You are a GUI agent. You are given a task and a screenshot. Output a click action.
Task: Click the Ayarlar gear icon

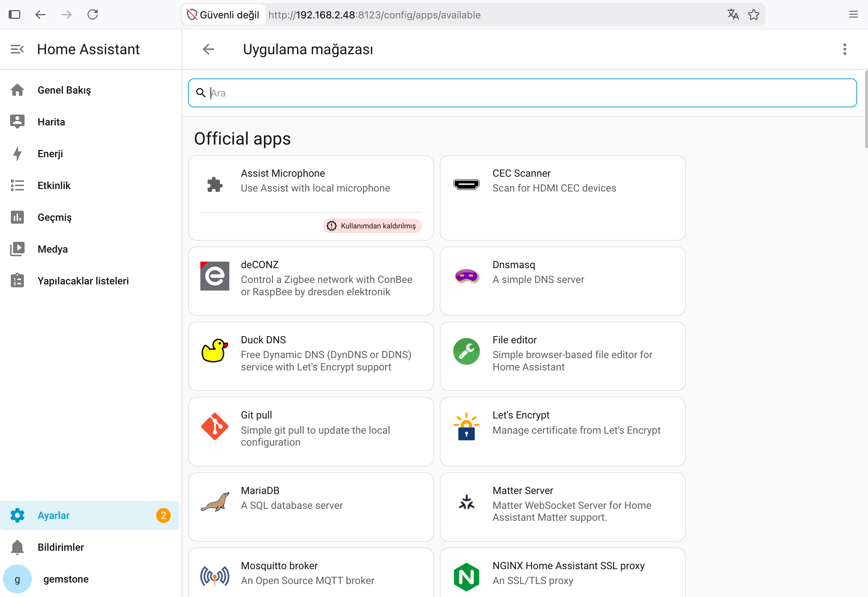coord(17,515)
